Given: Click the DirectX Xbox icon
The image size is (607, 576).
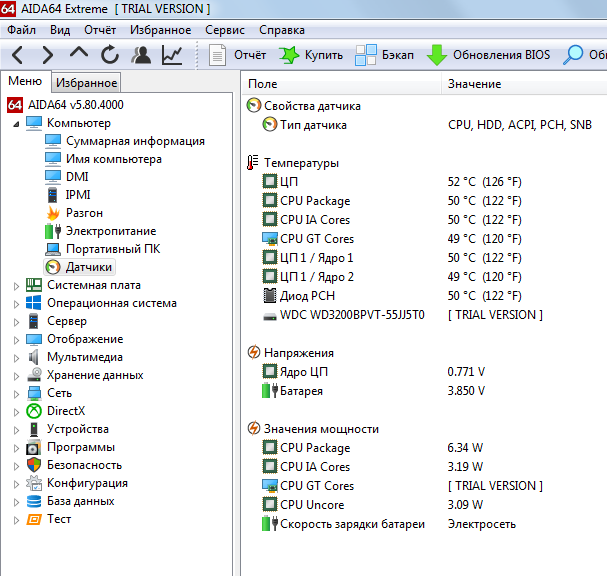Looking at the screenshot, I should (x=34, y=411).
